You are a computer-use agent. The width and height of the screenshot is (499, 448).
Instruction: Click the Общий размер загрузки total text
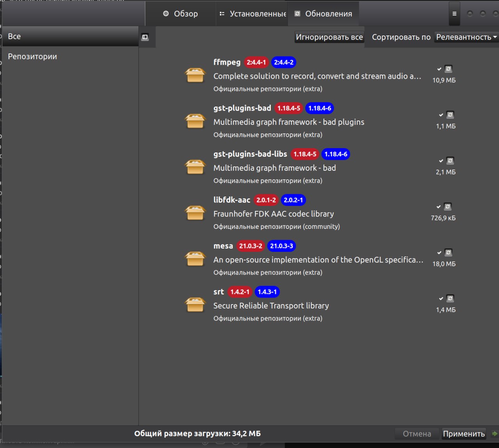pyautogui.click(x=197, y=434)
